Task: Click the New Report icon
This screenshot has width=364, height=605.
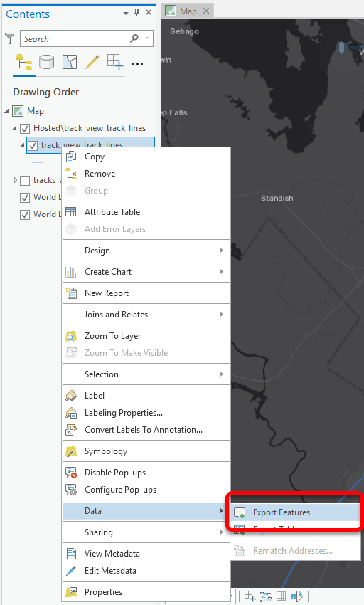Action: [x=71, y=293]
